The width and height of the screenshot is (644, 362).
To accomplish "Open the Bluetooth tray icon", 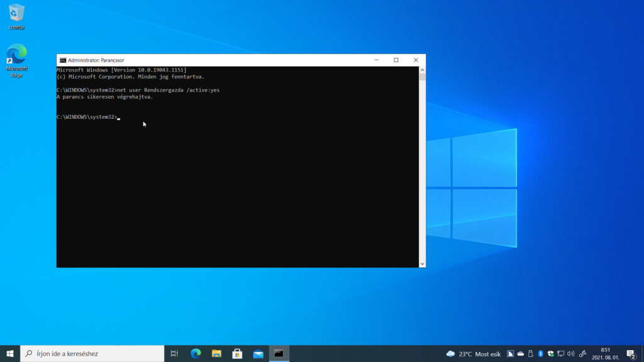I will 540,354.
